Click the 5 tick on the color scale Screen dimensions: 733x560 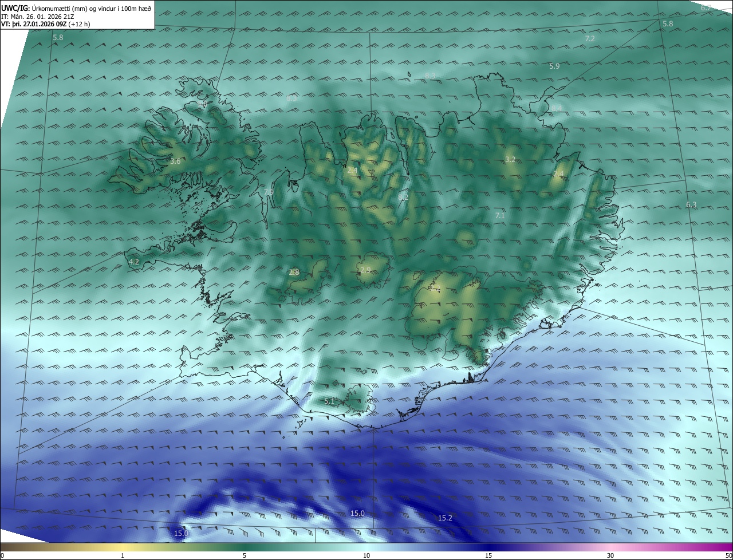click(x=245, y=555)
